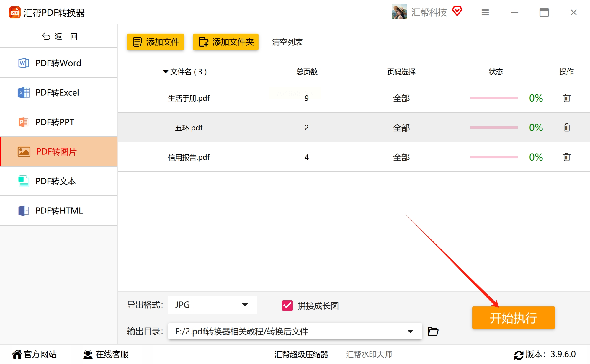Screen dimensions: 590x364
Task: Open the output folder browse icon
Action: (x=433, y=331)
